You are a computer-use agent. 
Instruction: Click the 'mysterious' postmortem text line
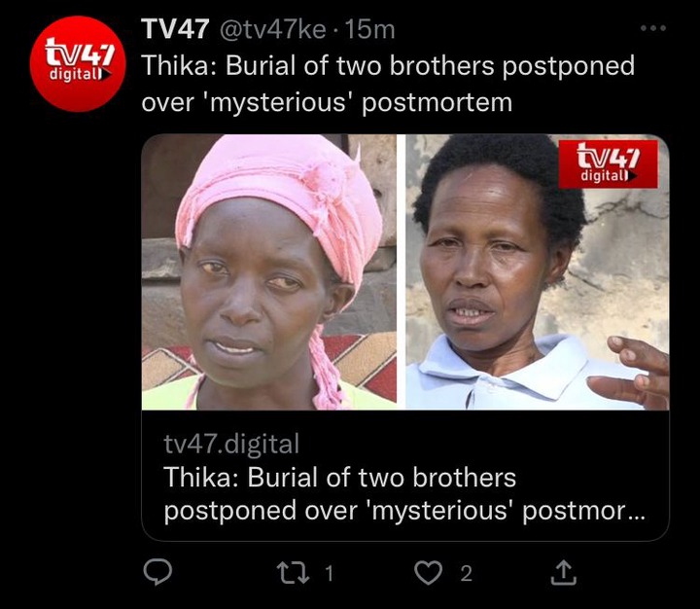point(327,103)
